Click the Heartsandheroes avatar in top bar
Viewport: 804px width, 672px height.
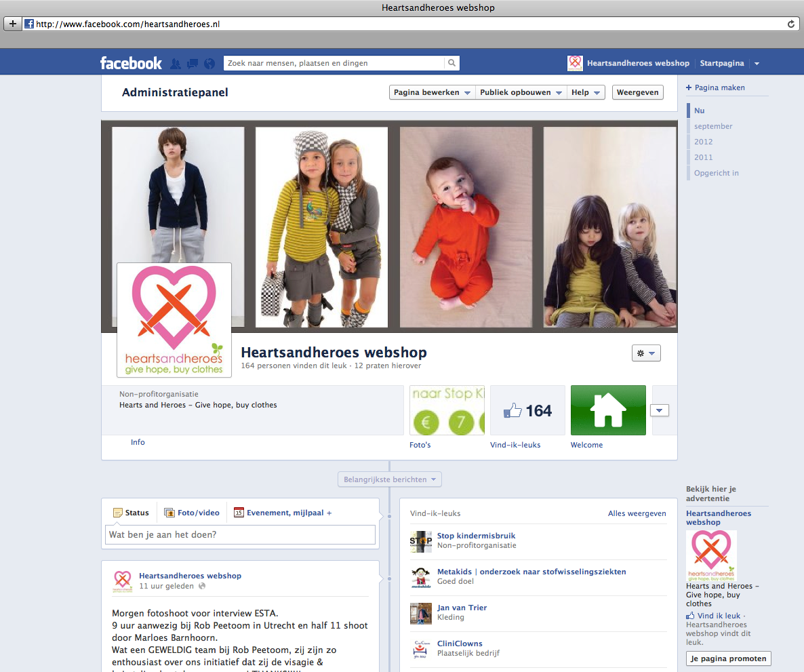point(575,63)
